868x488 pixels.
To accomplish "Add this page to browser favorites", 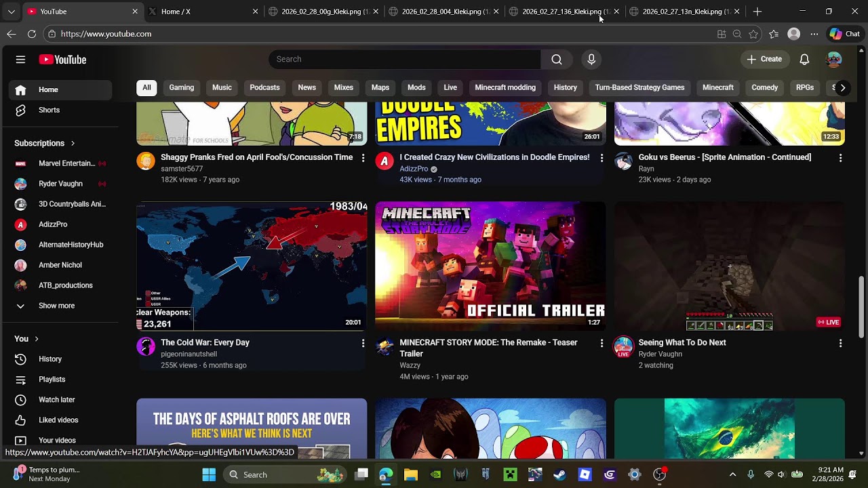I will 753,34.
